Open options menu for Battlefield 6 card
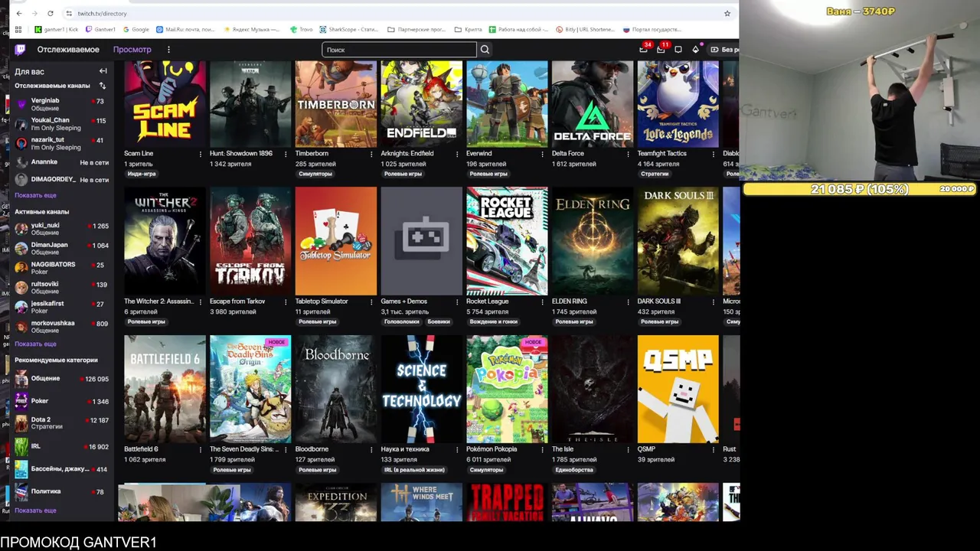980x551 pixels. point(201,449)
